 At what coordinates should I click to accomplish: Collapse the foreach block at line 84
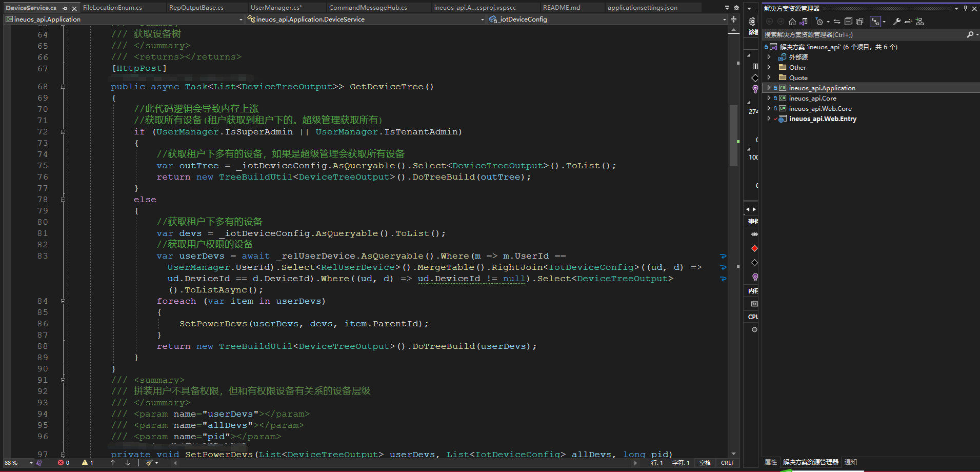pyautogui.click(x=63, y=301)
